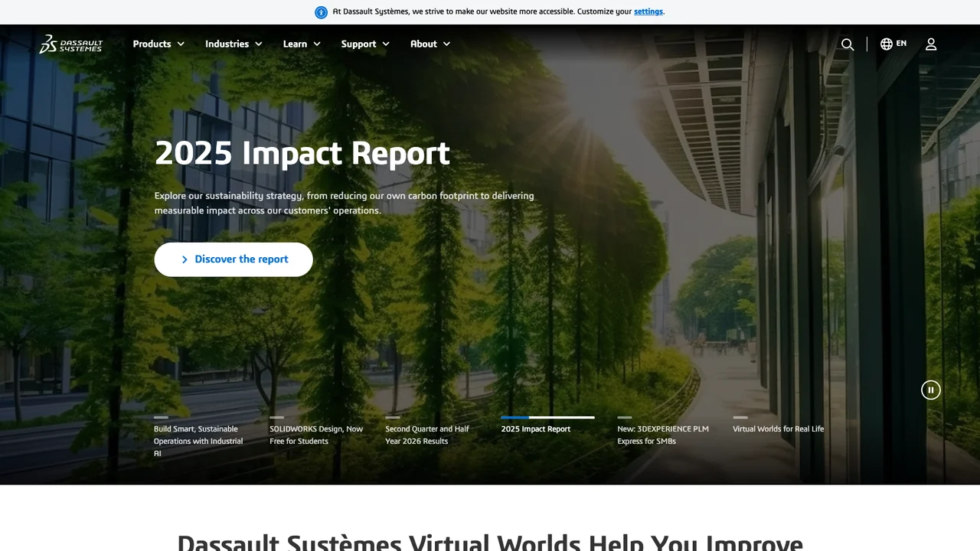Image resolution: width=980 pixels, height=551 pixels.
Task: Click the Virtual Worlds Help You Improve heading
Action: (x=490, y=543)
